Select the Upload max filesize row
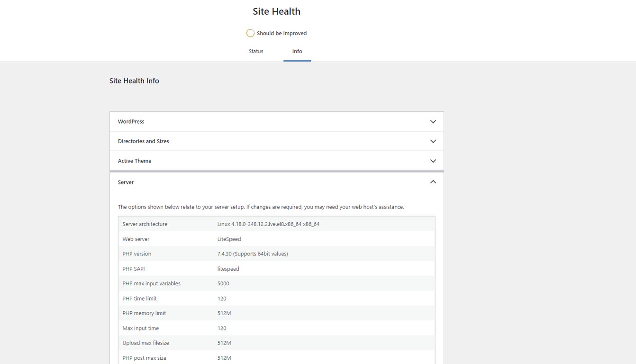636x364 pixels. [x=276, y=343]
